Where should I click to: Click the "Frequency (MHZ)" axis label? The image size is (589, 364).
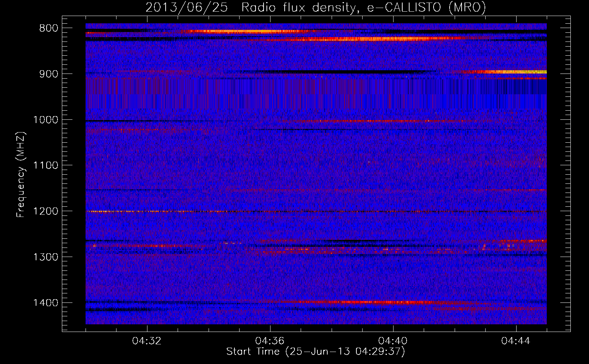[x=21, y=175]
